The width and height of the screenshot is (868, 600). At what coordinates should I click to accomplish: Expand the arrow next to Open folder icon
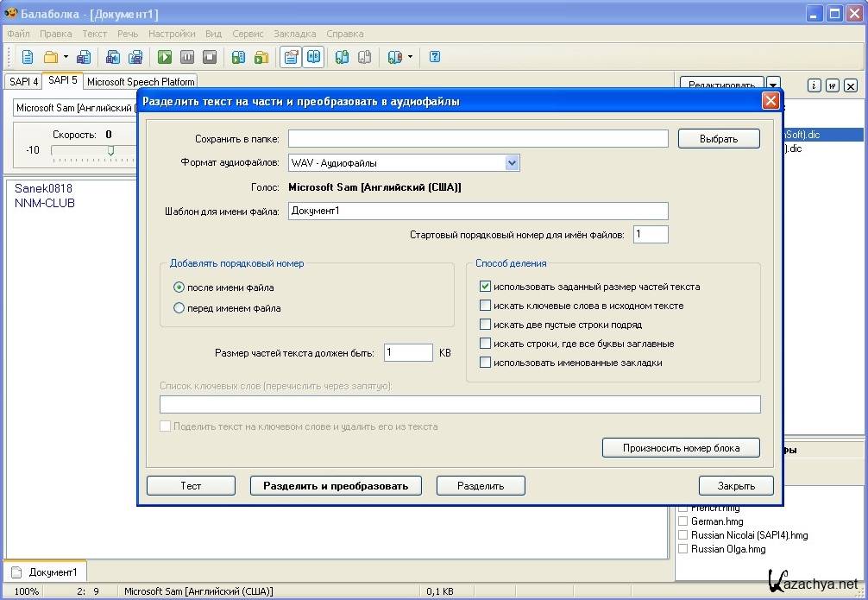point(66,57)
